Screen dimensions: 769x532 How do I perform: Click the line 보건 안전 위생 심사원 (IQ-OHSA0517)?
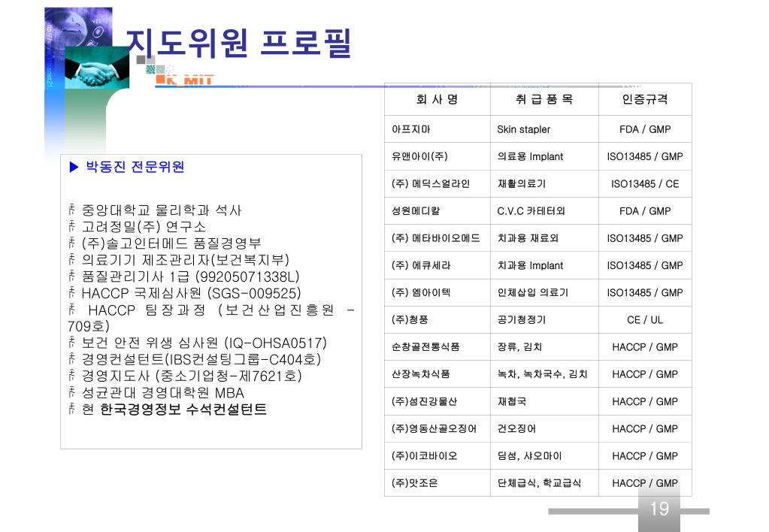(204, 343)
